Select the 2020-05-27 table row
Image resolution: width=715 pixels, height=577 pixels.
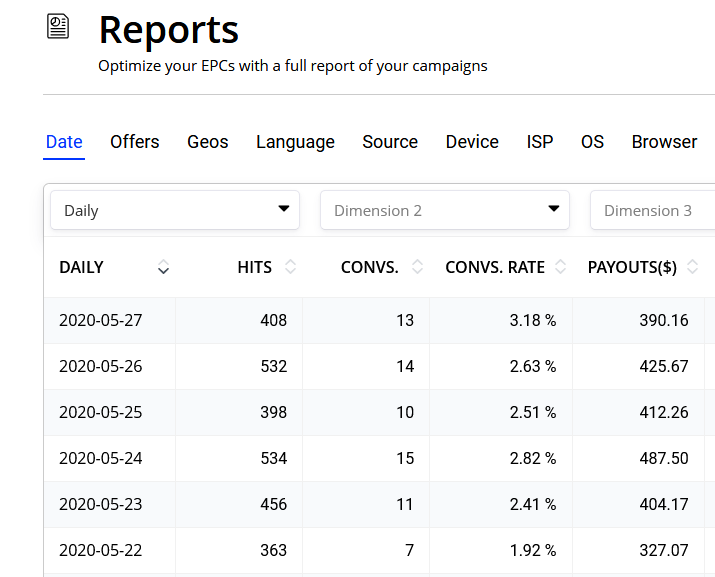(379, 321)
